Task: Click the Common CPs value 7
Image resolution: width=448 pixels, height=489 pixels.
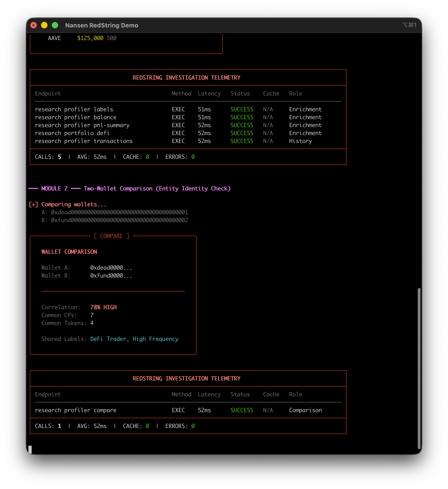Action: 92,315
